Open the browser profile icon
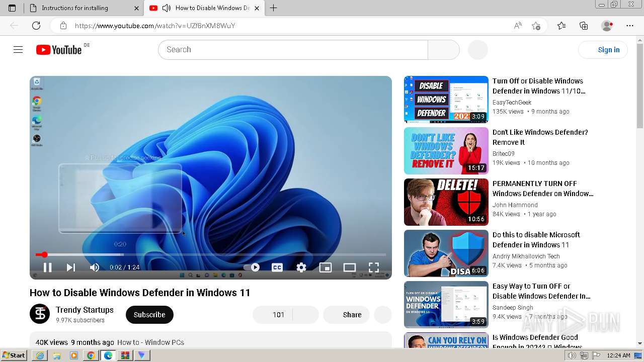This screenshot has height=362, width=644. pos(607,26)
